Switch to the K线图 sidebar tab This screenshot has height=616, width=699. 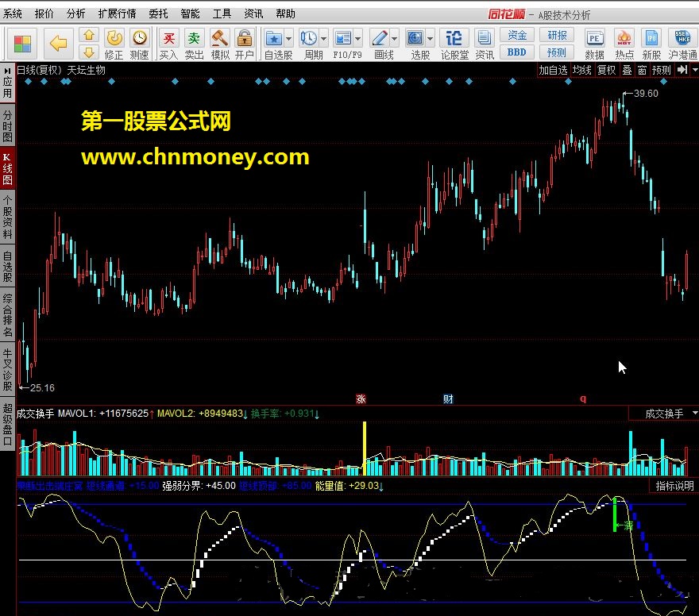pyautogui.click(x=8, y=169)
